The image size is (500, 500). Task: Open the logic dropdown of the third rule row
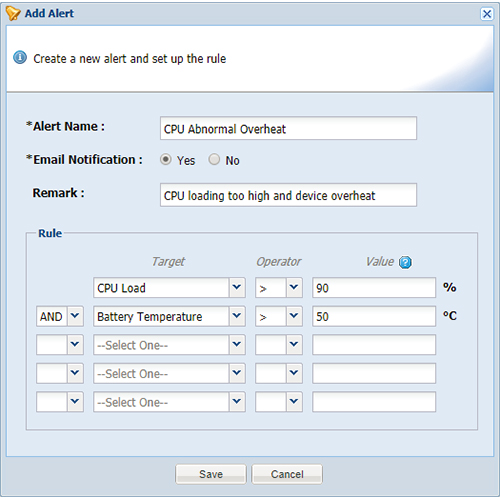click(x=60, y=345)
